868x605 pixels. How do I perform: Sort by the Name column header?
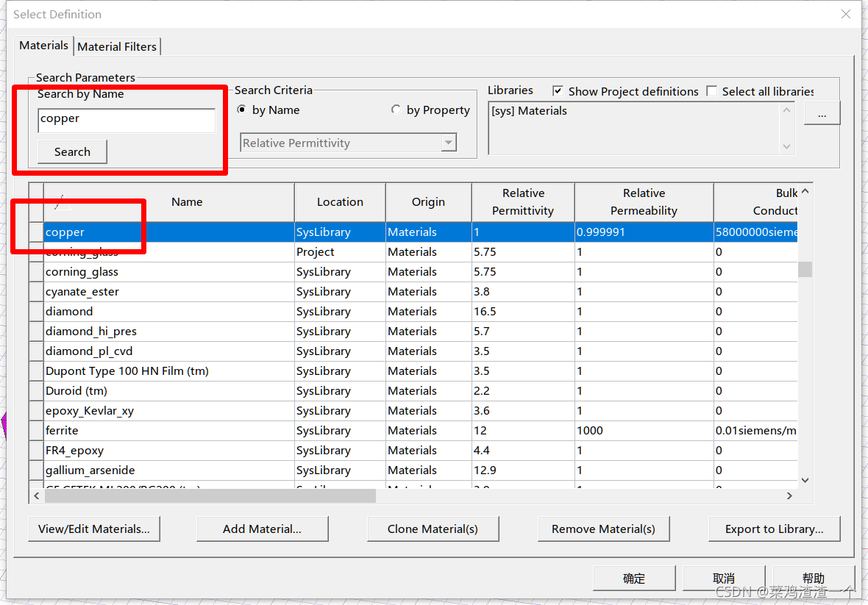pos(169,202)
